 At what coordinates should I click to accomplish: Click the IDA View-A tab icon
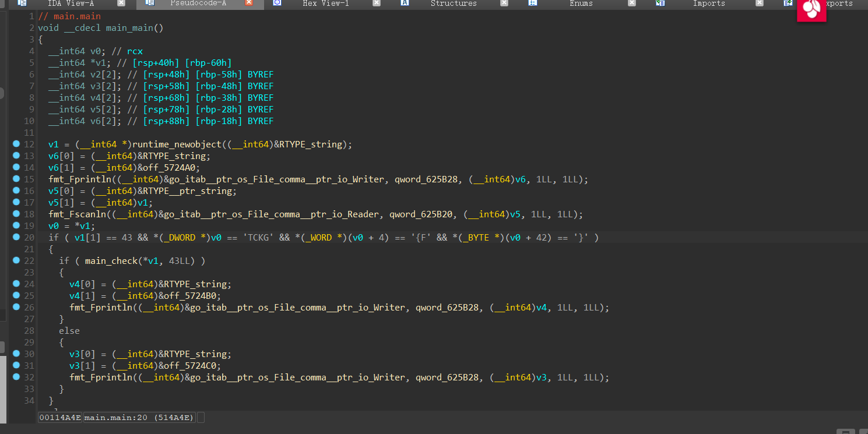(22, 3)
